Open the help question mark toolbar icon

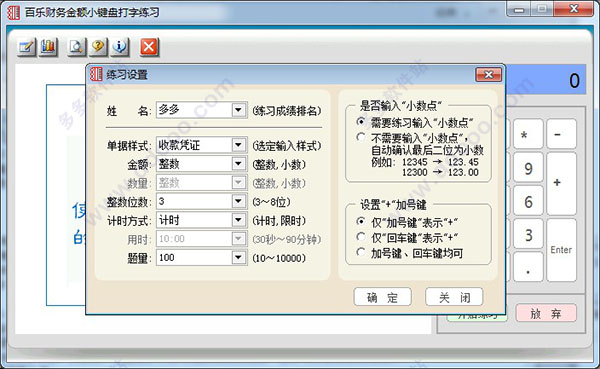[98, 47]
